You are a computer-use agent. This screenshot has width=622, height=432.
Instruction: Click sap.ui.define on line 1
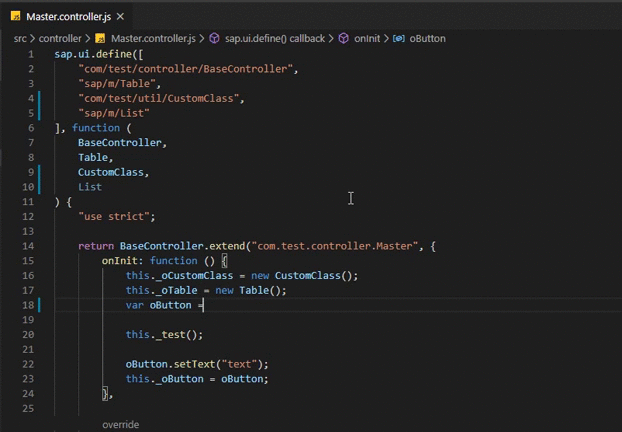click(x=93, y=54)
